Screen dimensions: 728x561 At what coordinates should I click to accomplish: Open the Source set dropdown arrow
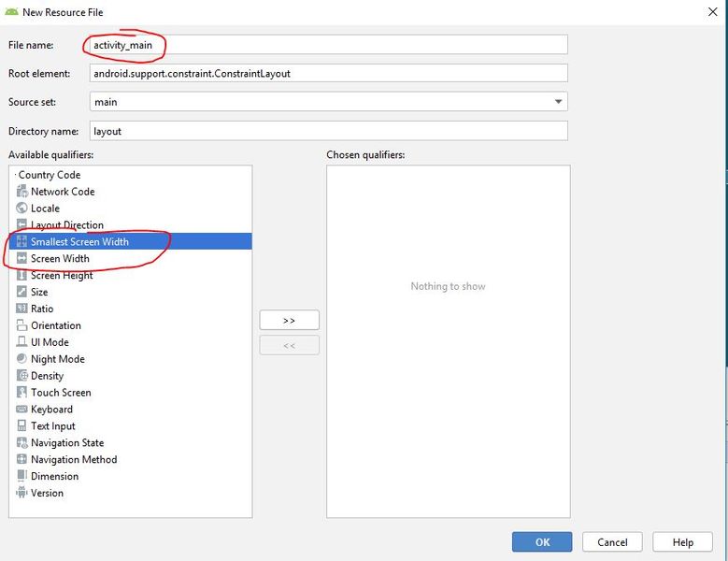[558, 102]
